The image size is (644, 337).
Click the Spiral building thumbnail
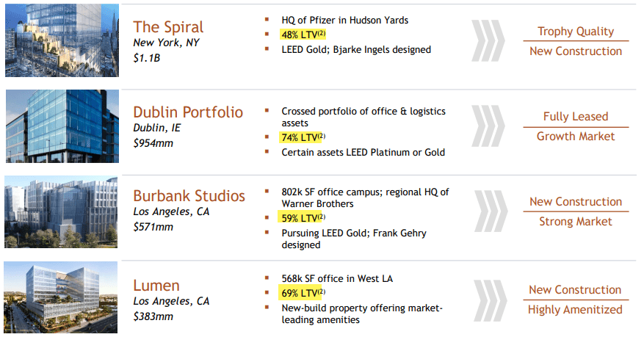point(62,40)
